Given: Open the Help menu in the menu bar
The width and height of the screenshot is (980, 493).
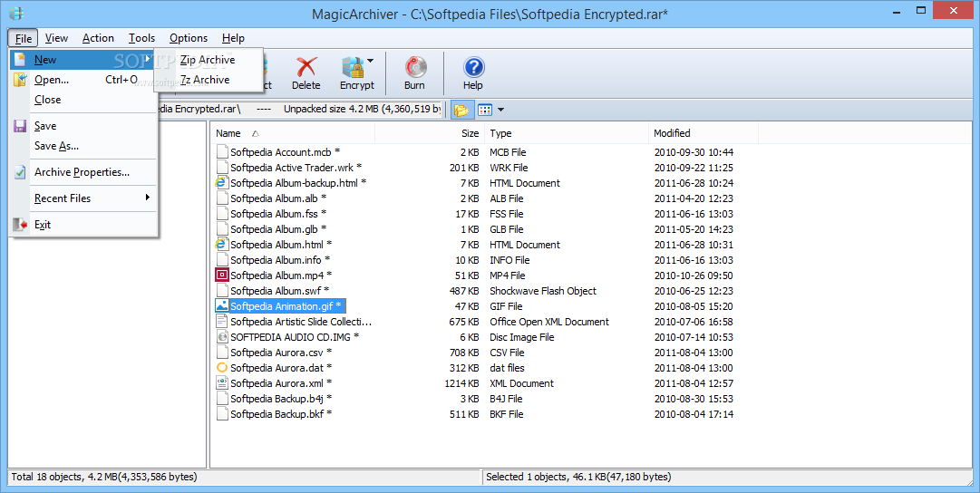Looking at the screenshot, I should click(233, 38).
